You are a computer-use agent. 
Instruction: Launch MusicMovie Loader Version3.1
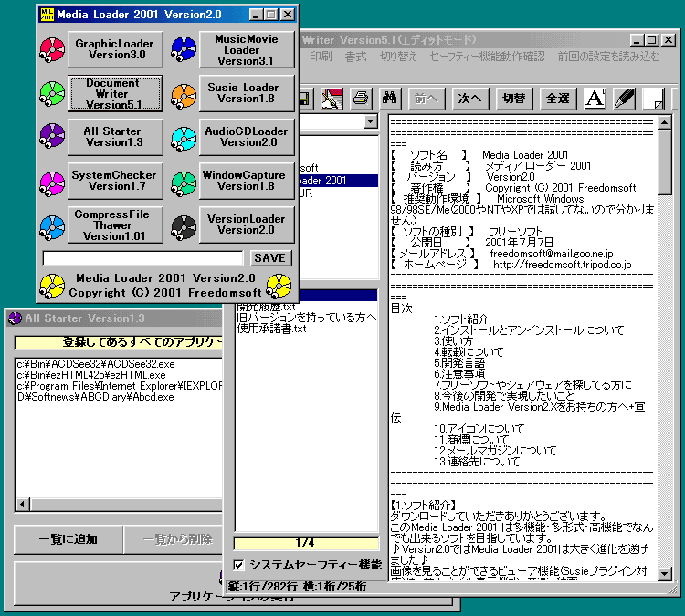pos(247,49)
